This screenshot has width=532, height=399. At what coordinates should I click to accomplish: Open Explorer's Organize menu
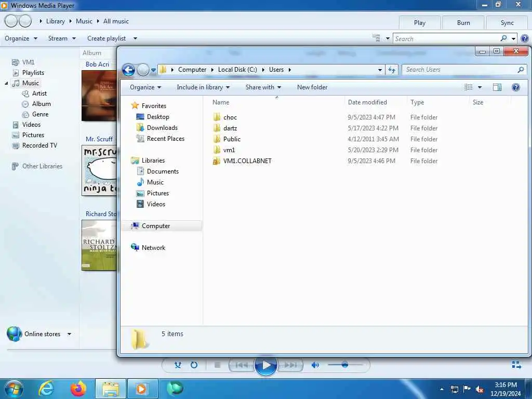tap(145, 87)
